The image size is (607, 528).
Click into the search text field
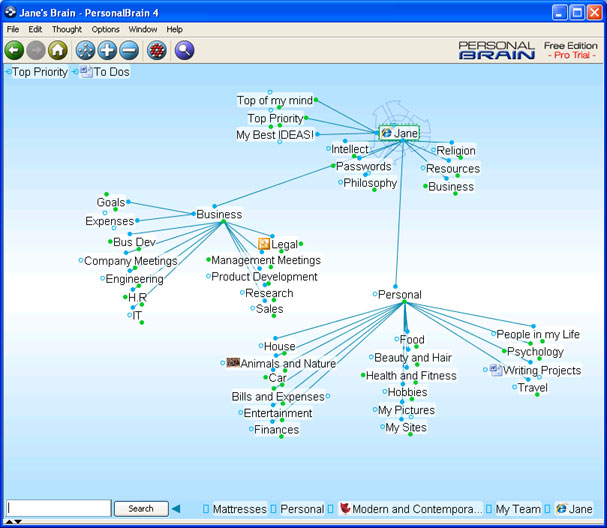point(59,508)
